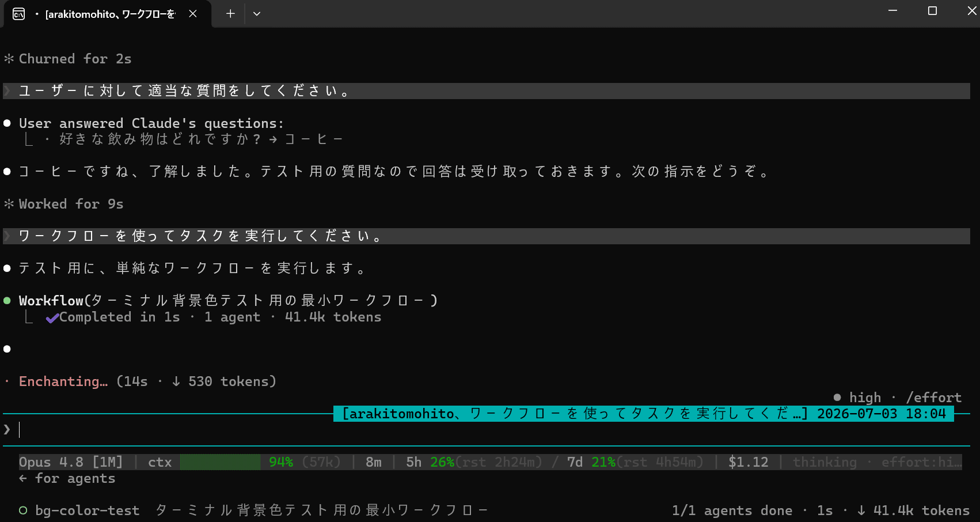Click the ctx usage progress bar
The height and width of the screenshot is (522, 980).
click(x=220, y=462)
